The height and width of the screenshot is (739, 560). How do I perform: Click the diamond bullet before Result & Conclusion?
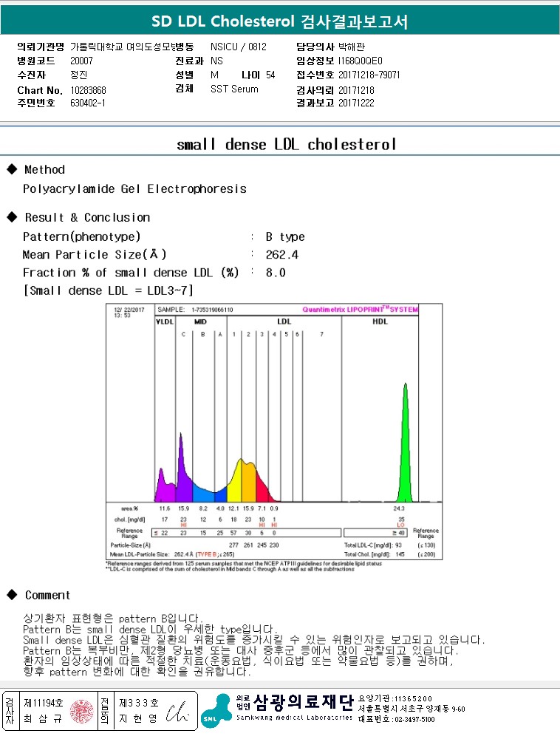[11, 217]
